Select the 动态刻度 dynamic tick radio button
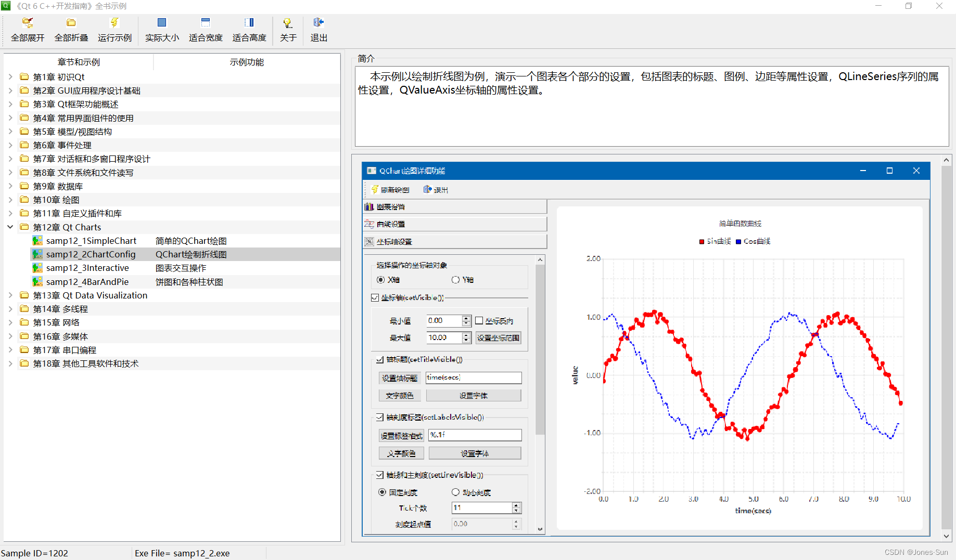Screen dimensions: 956x560 click(455, 492)
